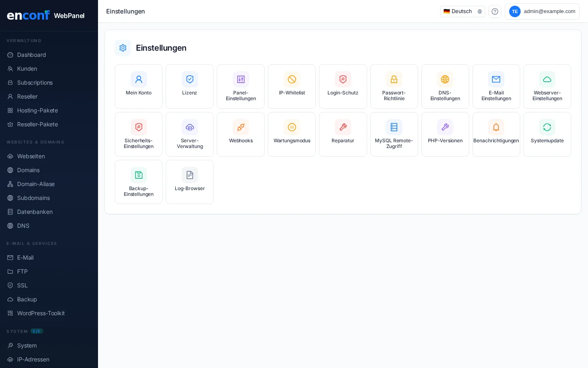Open the Log-Browser tile
Screen dimensions: 588x368
tap(189, 182)
